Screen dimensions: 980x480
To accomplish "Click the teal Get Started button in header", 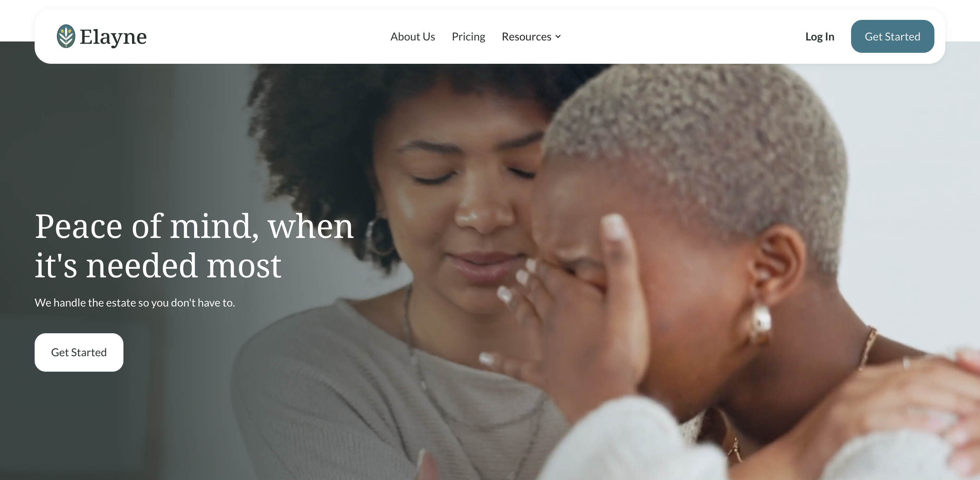I will [x=892, y=36].
